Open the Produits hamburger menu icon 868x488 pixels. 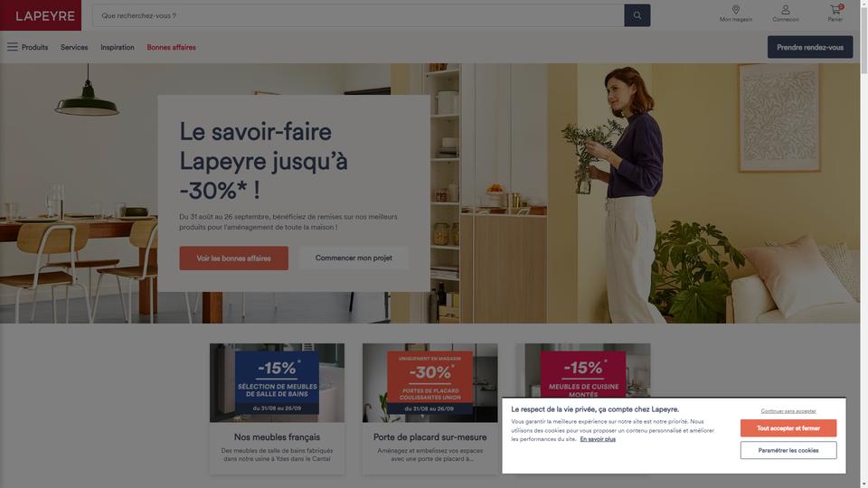click(x=12, y=47)
